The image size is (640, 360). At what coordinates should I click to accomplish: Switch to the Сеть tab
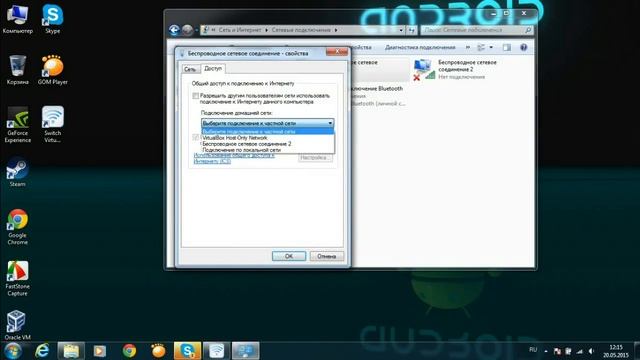pyautogui.click(x=190, y=69)
